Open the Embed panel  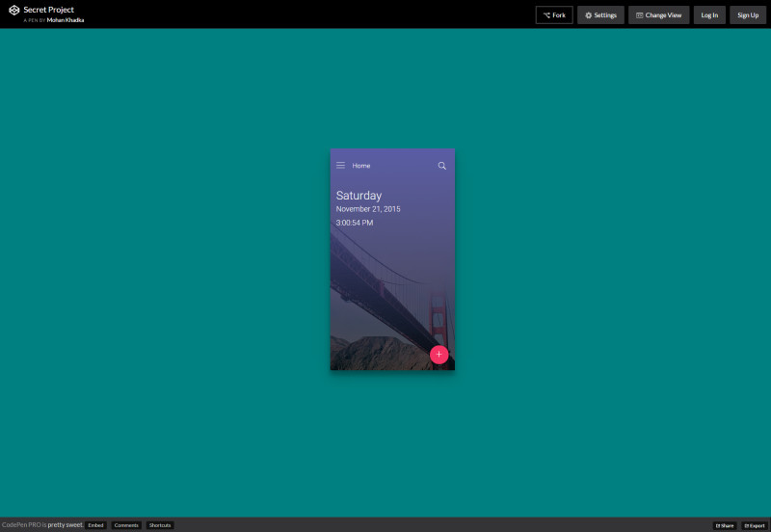[95, 525]
